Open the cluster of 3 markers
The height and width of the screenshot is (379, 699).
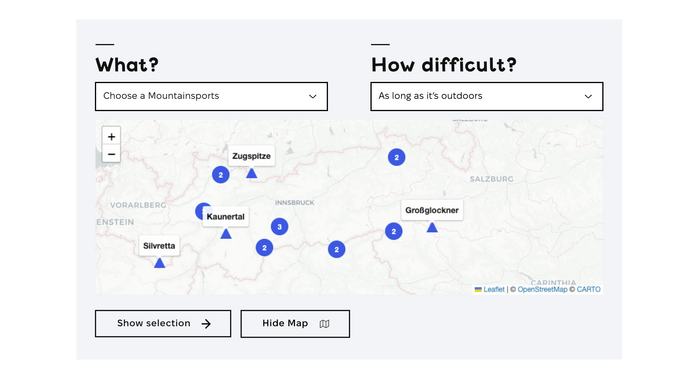tap(280, 227)
